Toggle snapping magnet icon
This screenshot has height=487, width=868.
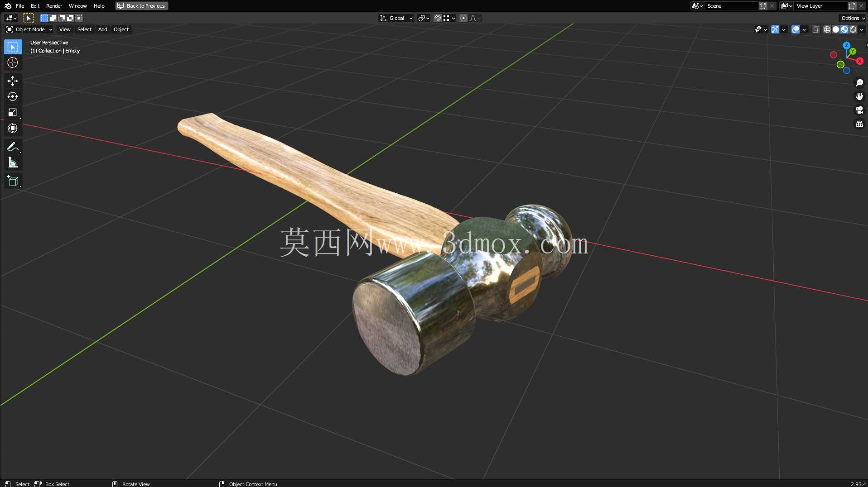click(437, 18)
